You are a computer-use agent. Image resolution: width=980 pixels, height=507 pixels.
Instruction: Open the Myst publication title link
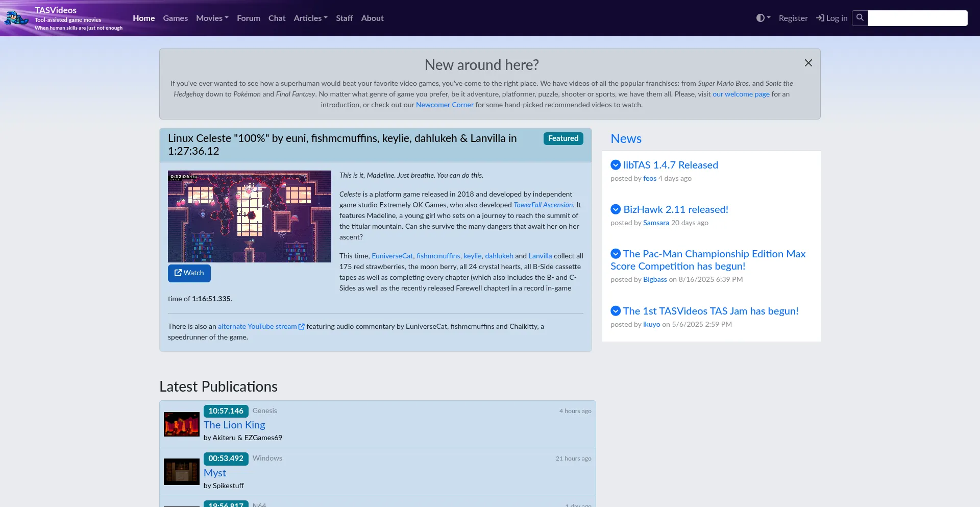214,473
